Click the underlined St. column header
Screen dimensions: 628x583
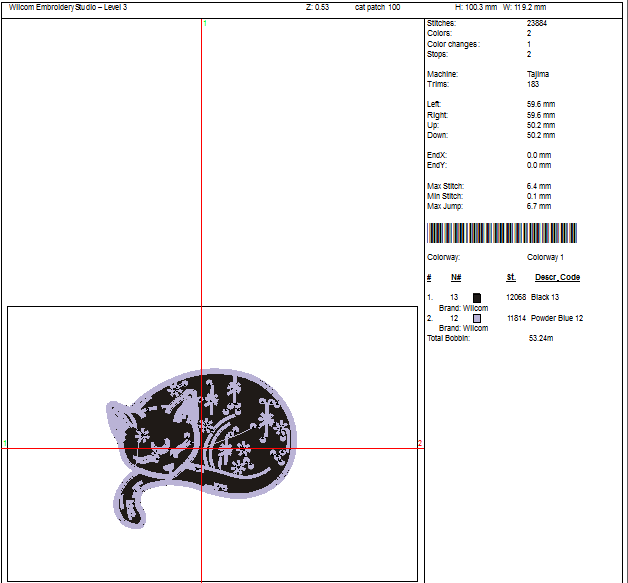[510, 277]
